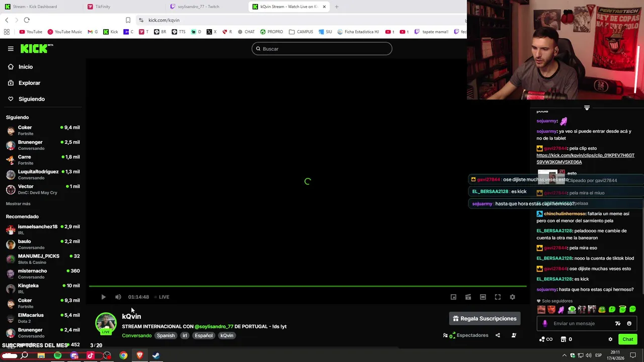Open kQvin's channel avatar
The width and height of the screenshot is (644, 362).
(106, 323)
